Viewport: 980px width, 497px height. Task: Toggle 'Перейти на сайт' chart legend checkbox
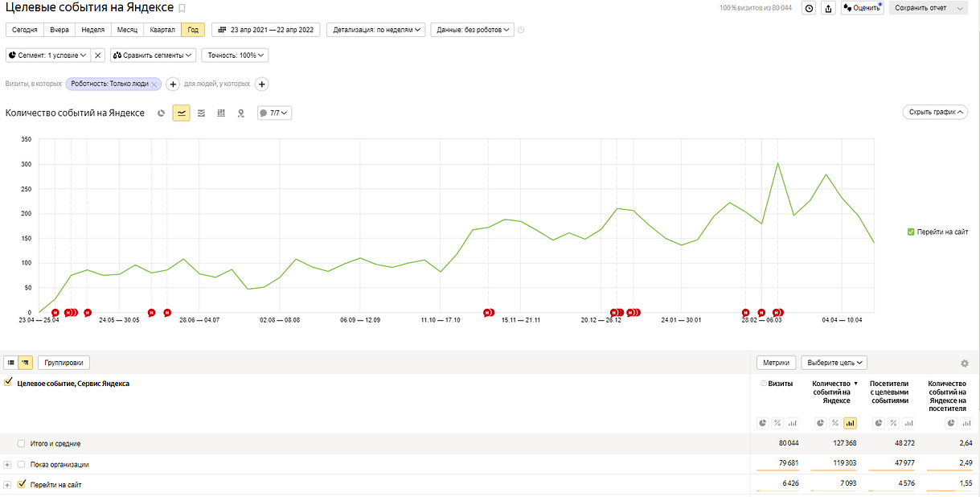tap(911, 232)
